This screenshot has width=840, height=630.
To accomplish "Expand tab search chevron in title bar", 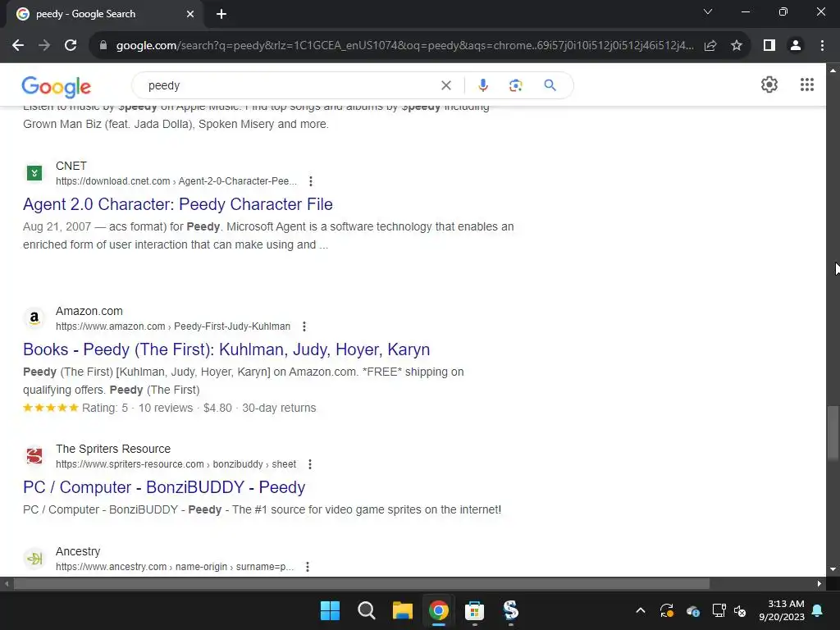I will click(708, 11).
